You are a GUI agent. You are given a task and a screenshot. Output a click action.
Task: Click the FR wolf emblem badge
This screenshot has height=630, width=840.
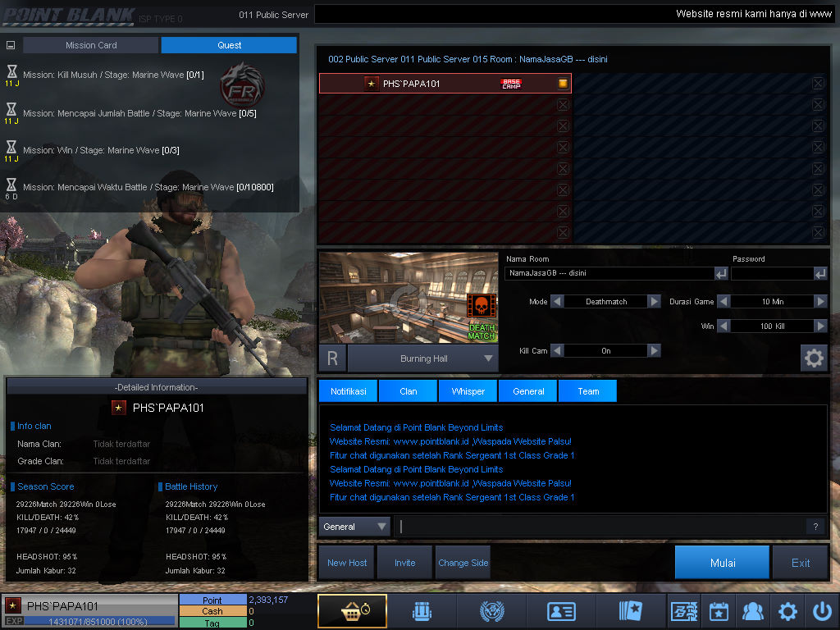[243, 85]
